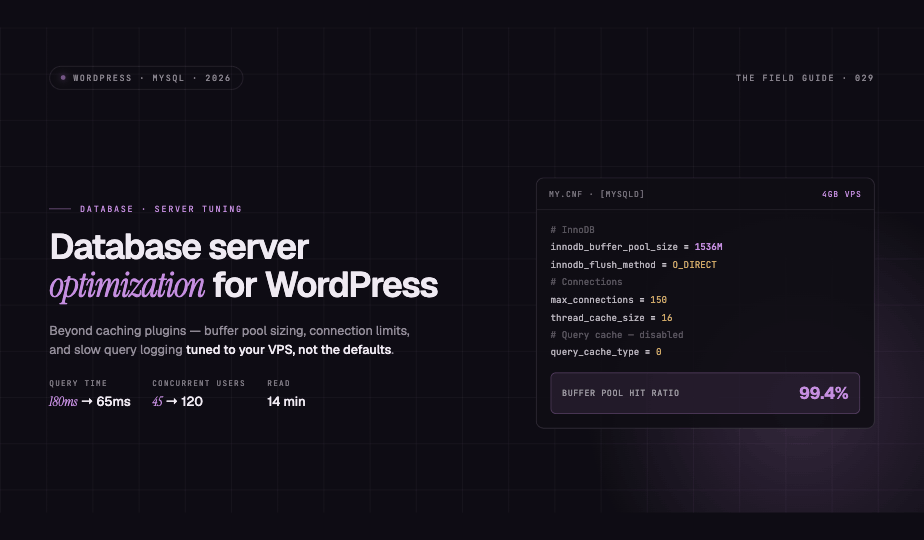Image resolution: width=924 pixels, height=540 pixels.
Task: Click the Database · Server Tuning eyebrow text
Action: 161,209
